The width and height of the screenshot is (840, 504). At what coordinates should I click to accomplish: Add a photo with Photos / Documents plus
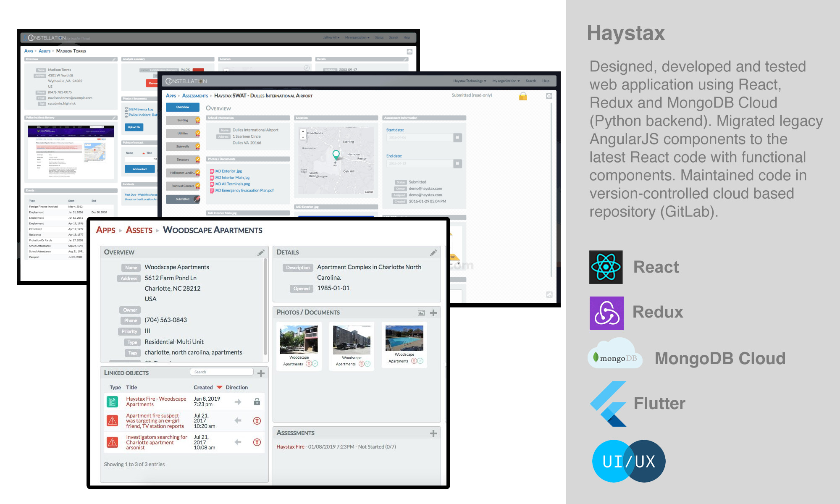433,313
